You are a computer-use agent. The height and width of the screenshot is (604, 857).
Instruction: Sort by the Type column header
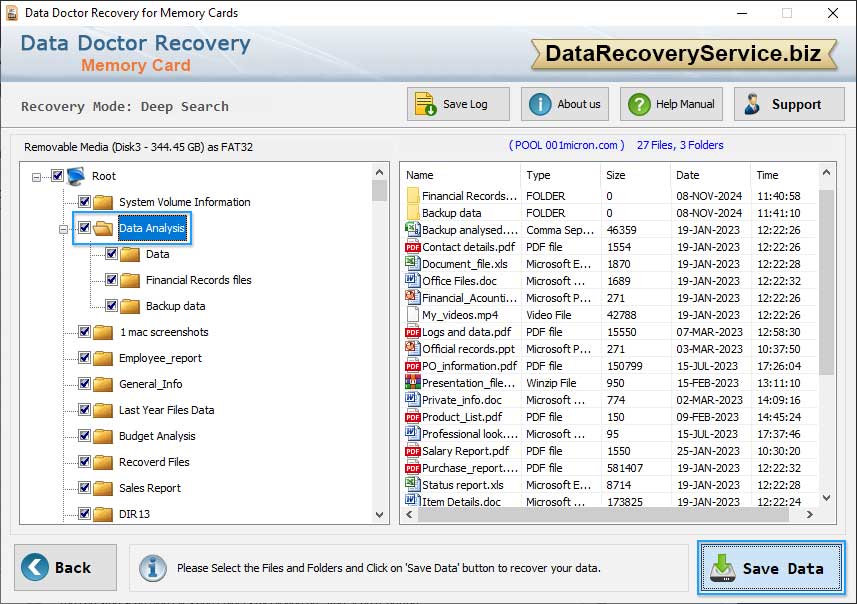(560, 175)
